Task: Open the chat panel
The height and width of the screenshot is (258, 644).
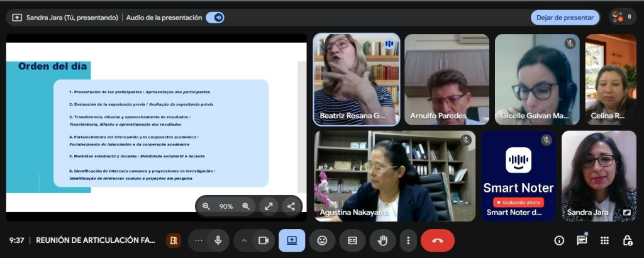Action: pos(582,240)
